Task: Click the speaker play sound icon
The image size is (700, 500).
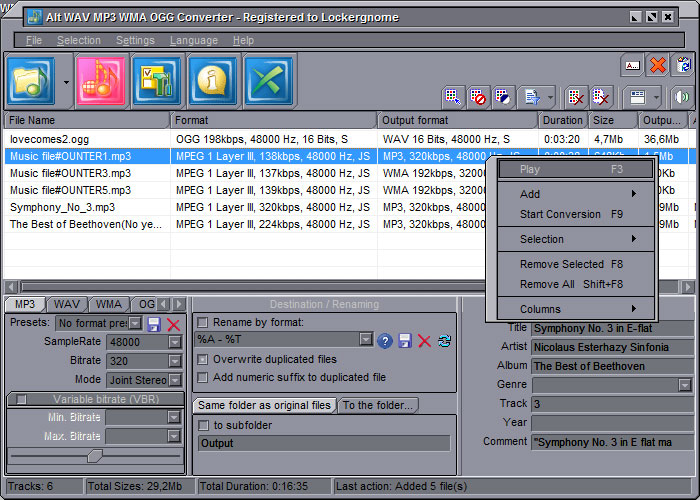Action: (682, 97)
